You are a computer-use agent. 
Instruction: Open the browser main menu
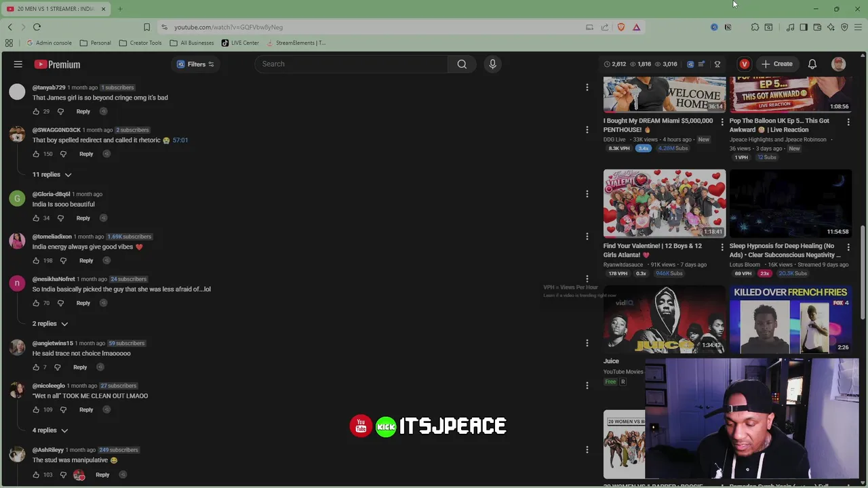(858, 27)
